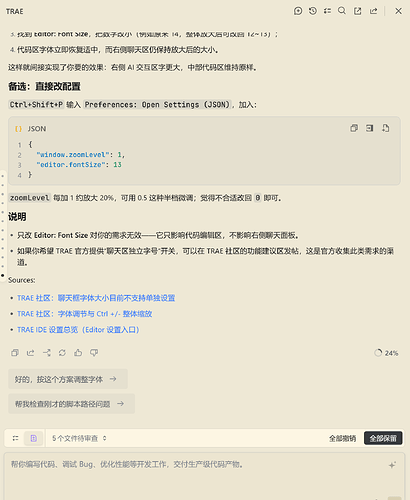Regenerate the response with refresh icon
Image resolution: width=410 pixels, height=500 pixels.
click(62, 353)
